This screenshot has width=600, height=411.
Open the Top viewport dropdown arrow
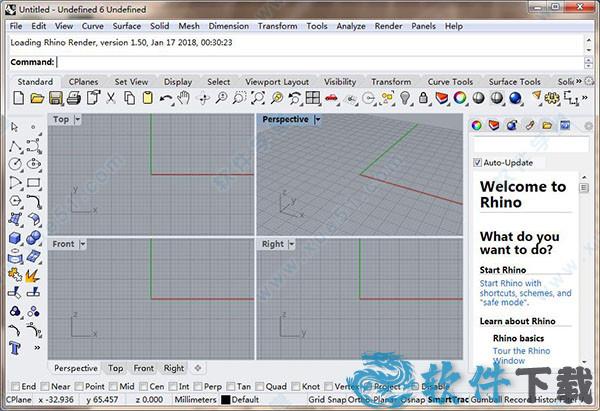point(77,119)
